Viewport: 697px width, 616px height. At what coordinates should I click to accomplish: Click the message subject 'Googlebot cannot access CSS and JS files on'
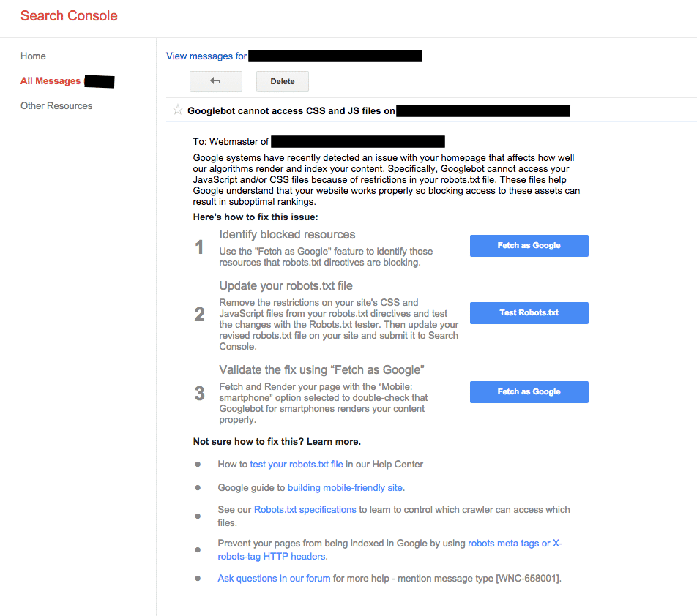pyautogui.click(x=291, y=110)
